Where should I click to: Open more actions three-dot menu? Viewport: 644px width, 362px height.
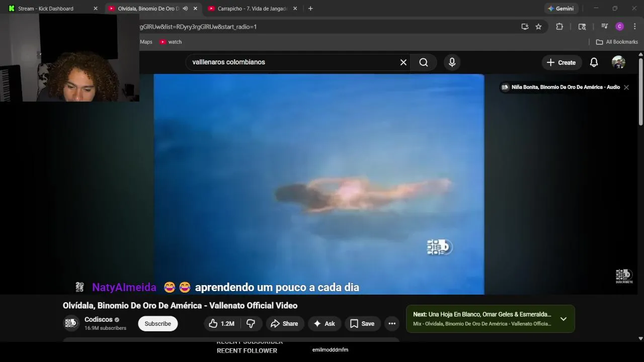click(x=392, y=324)
